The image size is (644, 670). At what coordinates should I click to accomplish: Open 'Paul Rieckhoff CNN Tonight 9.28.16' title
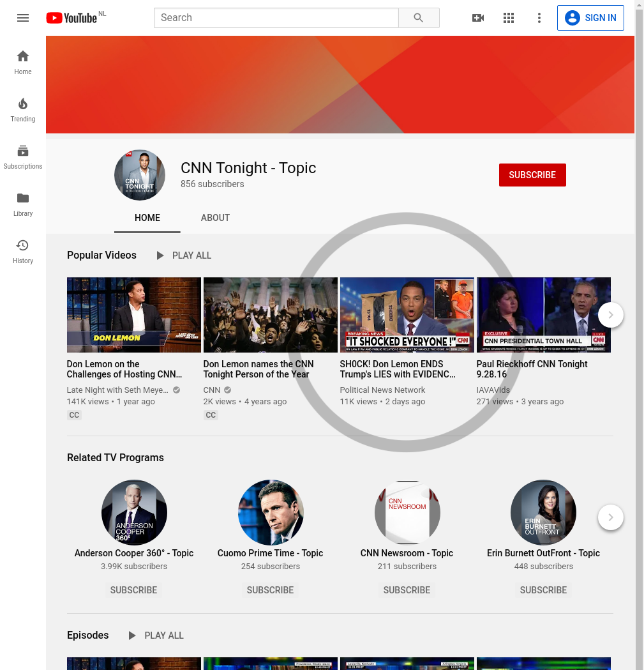pyautogui.click(x=532, y=369)
